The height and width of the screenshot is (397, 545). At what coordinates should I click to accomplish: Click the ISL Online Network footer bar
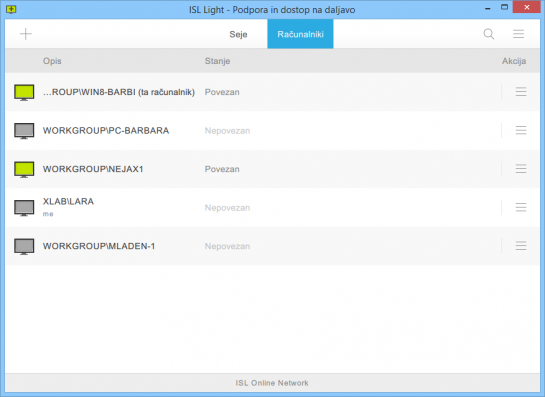tap(272, 383)
